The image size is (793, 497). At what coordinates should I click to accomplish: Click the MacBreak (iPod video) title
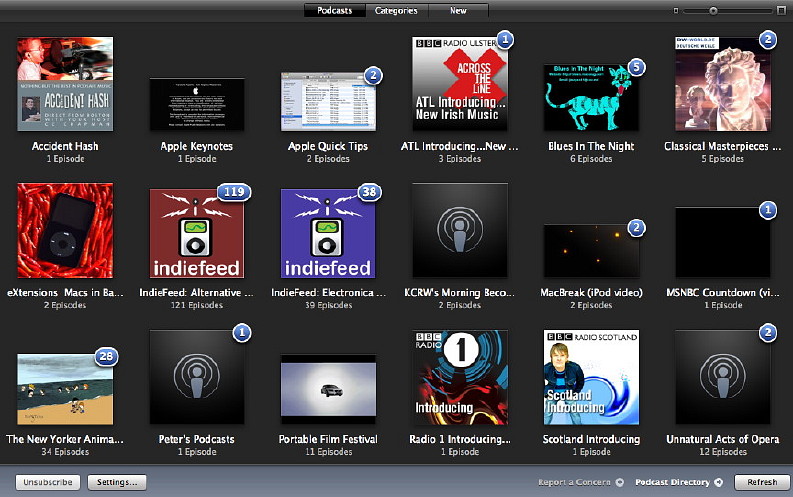(591, 293)
